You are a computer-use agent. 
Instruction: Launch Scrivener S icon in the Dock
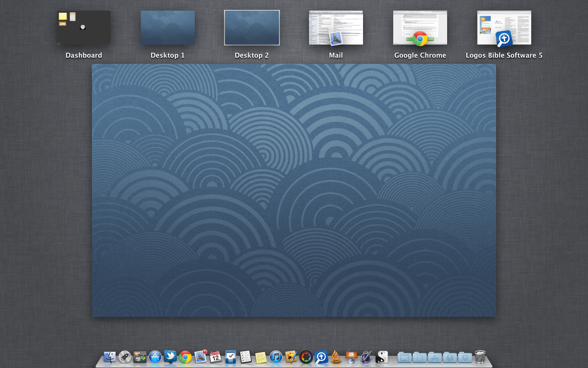[382, 357]
